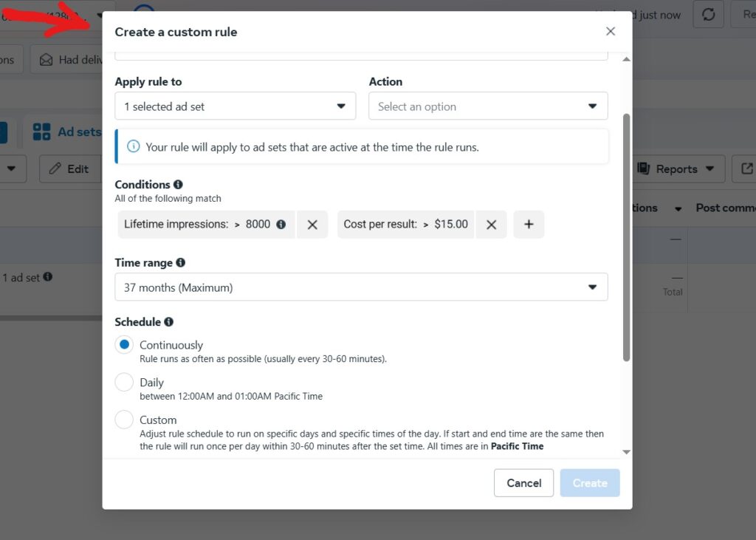Close the Create a custom rule dialog
The image size is (756, 540).
click(x=611, y=31)
